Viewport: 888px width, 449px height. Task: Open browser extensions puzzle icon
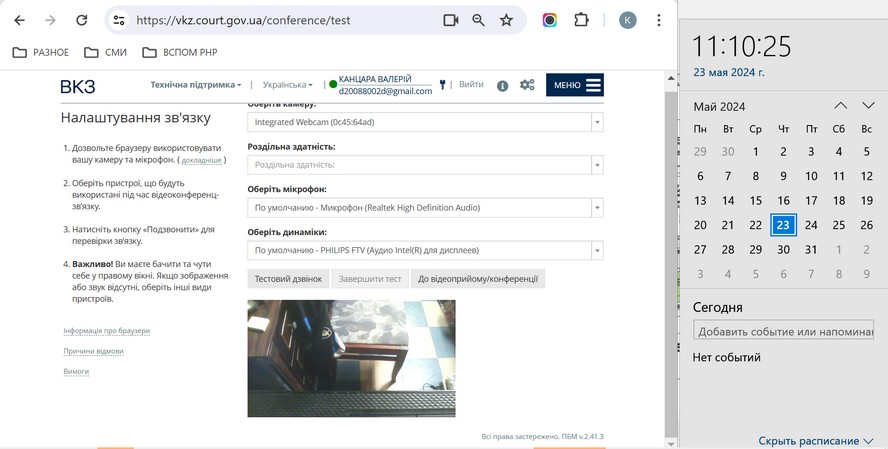point(581,20)
